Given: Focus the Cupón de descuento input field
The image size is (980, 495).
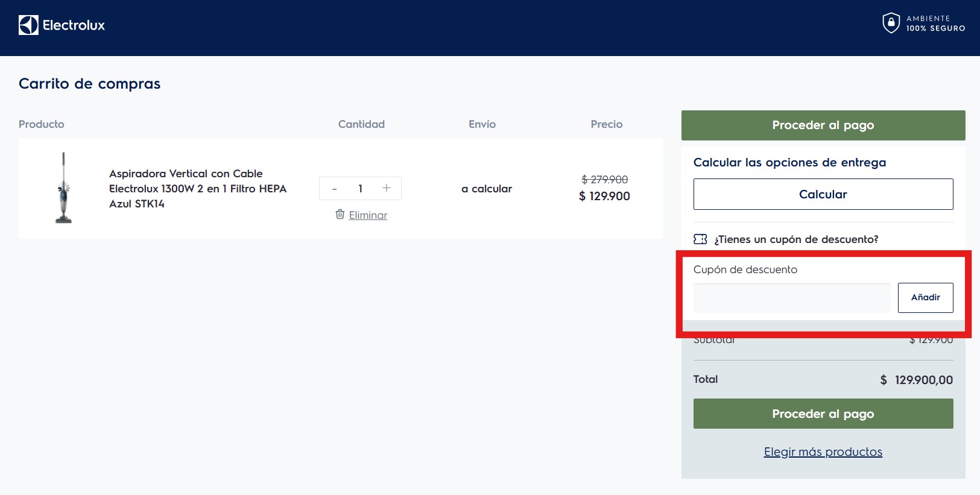Looking at the screenshot, I should [791, 298].
